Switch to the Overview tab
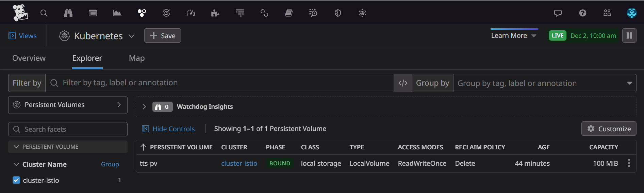The width and height of the screenshot is (644, 193). coord(29,58)
